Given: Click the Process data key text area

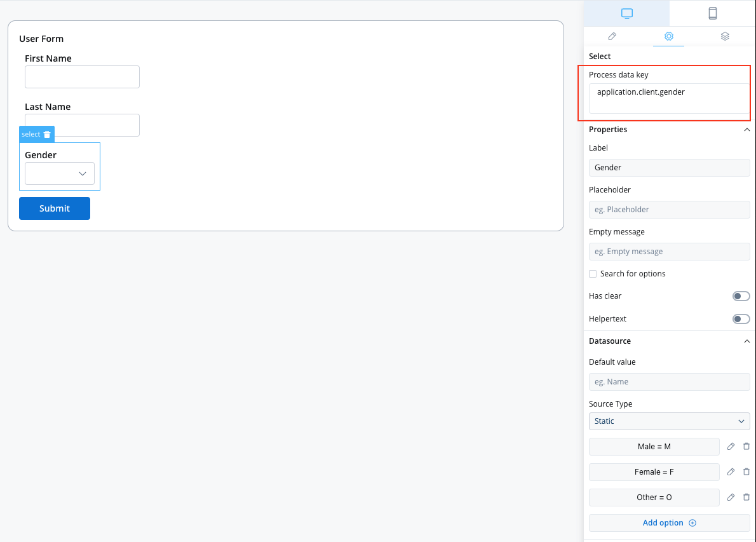Looking at the screenshot, I should coord(669,98).
